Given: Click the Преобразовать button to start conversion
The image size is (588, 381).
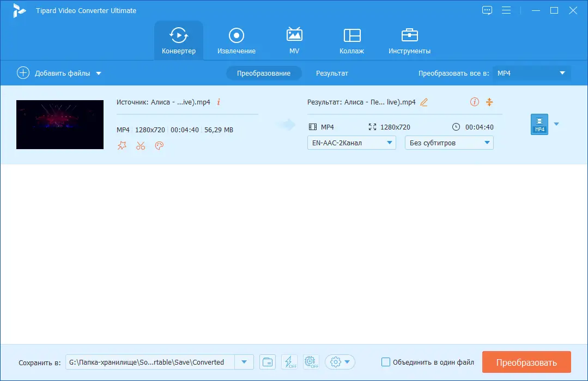Looking at the screenshot, I should [526, 361].
